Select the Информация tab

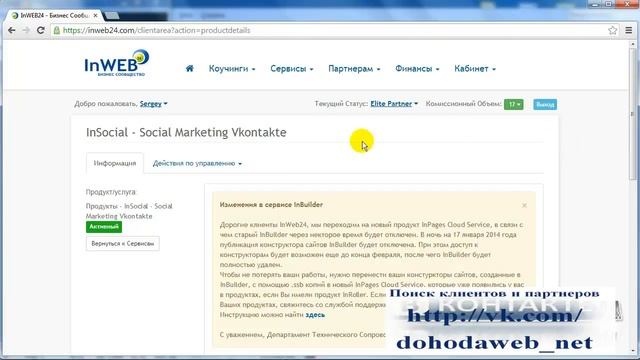[x=115, y=163]
